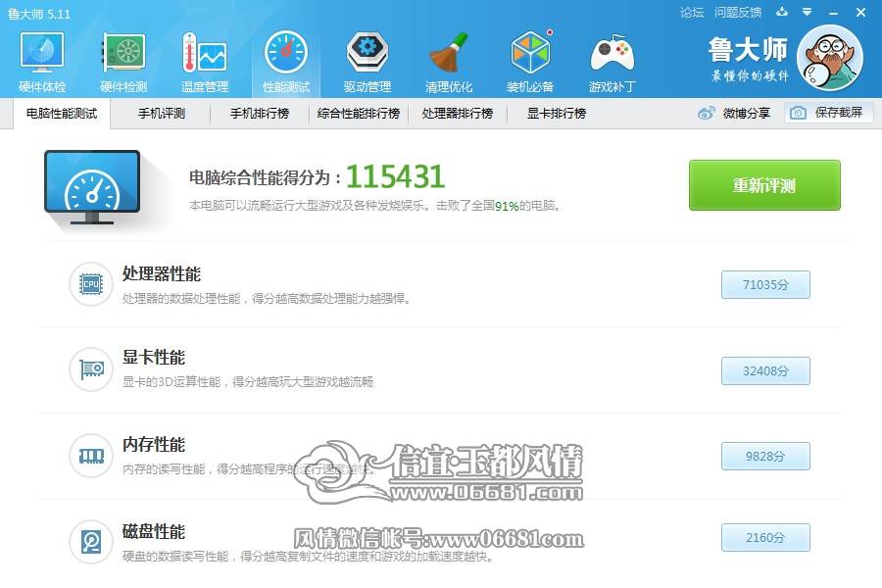Click the 鲁大师 mascot avatar
This screenshot has width=882, height=588.
coord(830,58)
